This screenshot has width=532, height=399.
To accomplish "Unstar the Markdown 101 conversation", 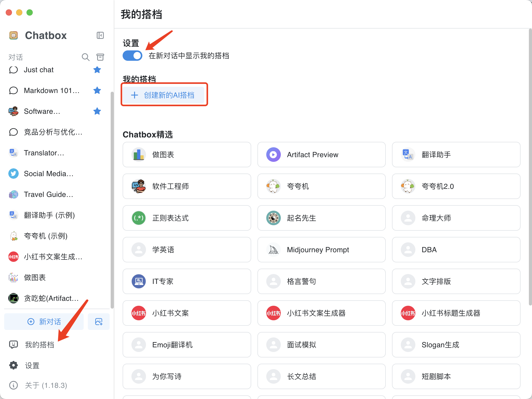I will tap(97, 90).
